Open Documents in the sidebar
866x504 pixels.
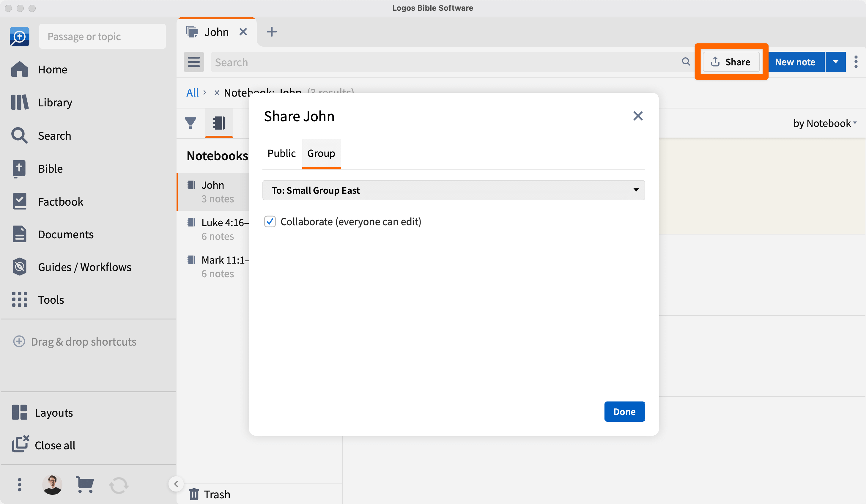coord(52,234)
